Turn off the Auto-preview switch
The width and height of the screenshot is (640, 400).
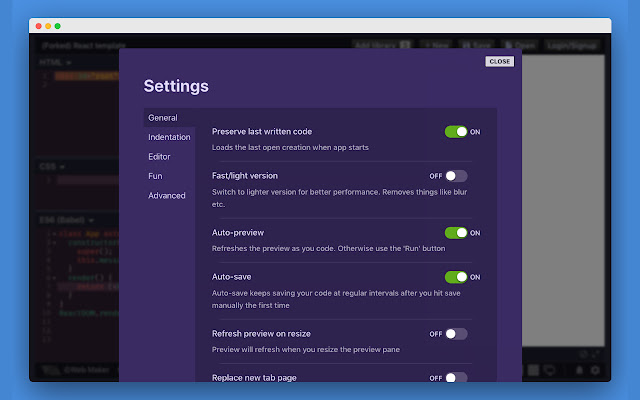456,233
